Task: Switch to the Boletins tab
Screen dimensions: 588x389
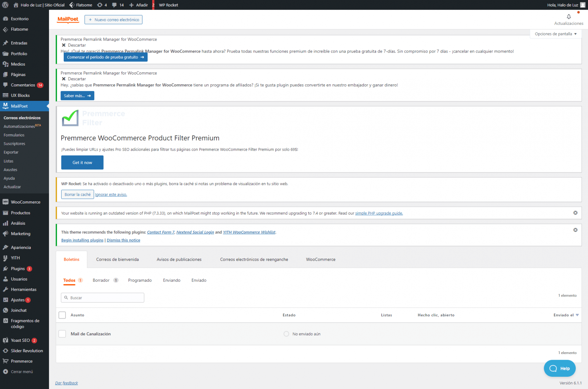Action: [x=72, y=259]
